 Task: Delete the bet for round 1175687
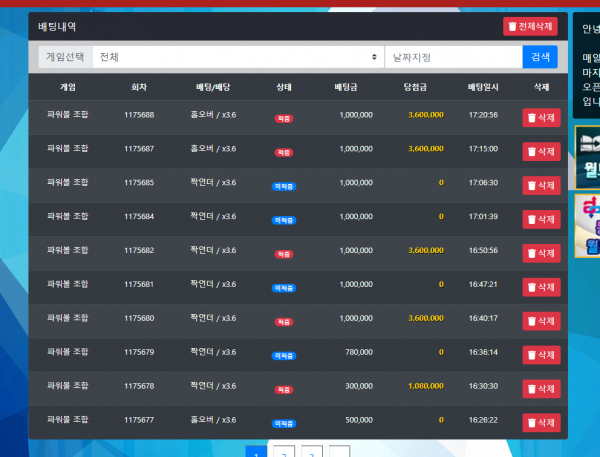point(541,152)
